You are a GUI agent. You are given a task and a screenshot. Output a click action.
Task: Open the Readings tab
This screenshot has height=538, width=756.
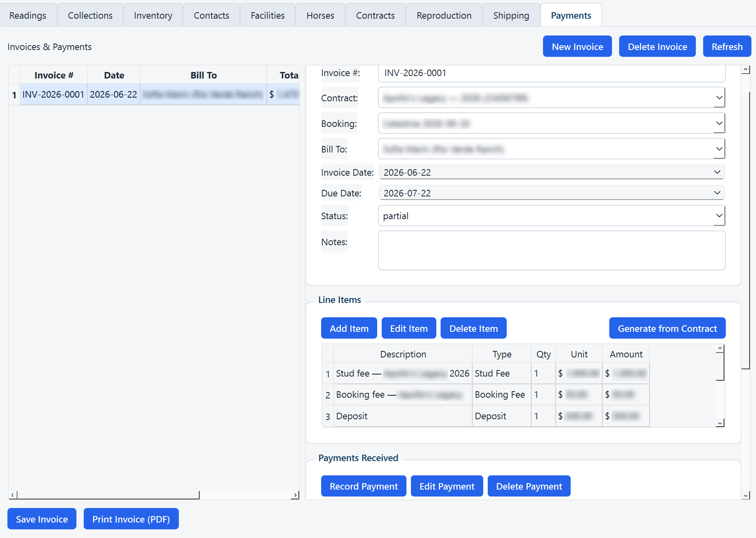28,15
